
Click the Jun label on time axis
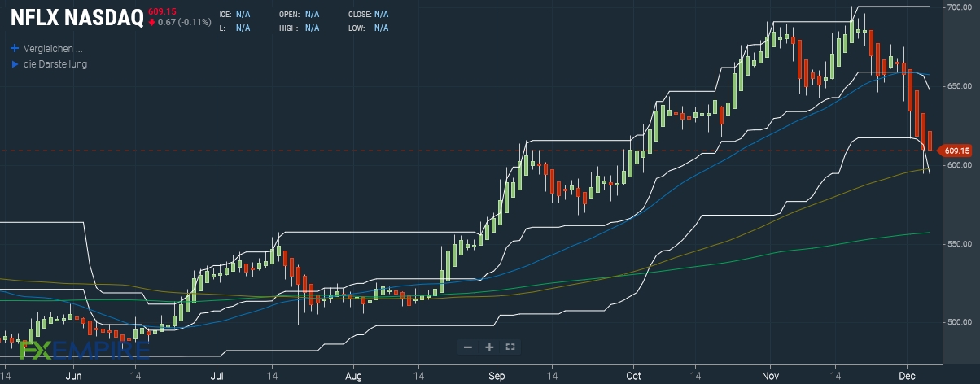(x=73, y=377)
